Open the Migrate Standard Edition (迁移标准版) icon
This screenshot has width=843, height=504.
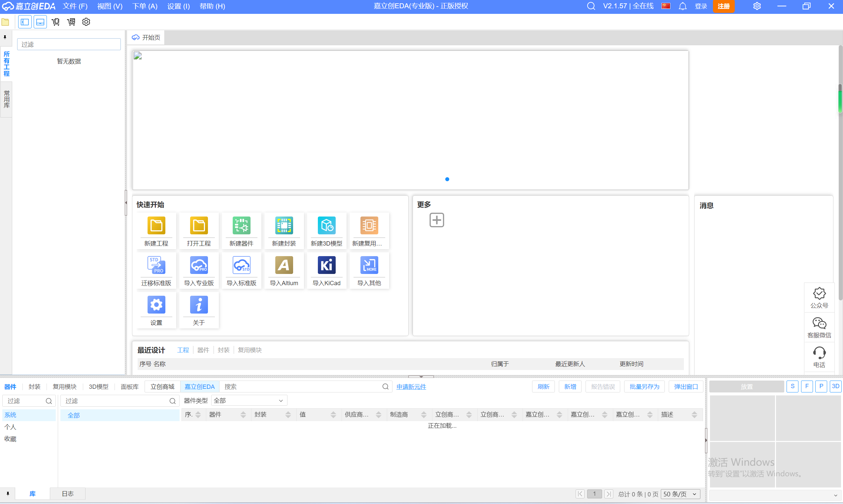[156, 265]
